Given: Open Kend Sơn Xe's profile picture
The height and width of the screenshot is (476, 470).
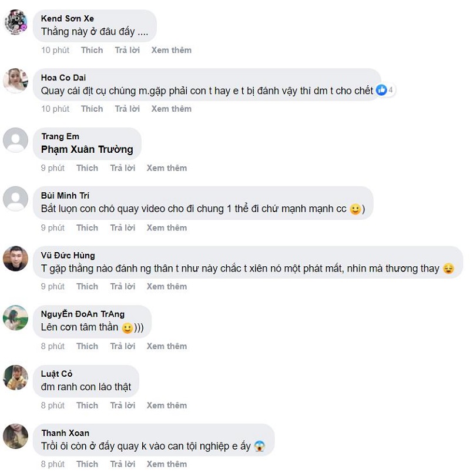Looking at the screenshot, I should 15,22.
